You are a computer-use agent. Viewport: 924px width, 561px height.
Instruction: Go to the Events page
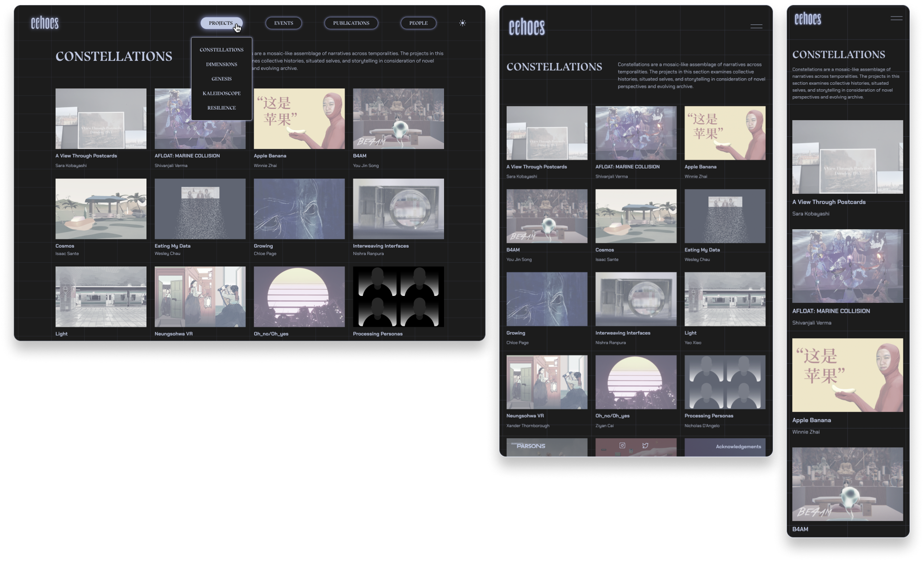284,23
